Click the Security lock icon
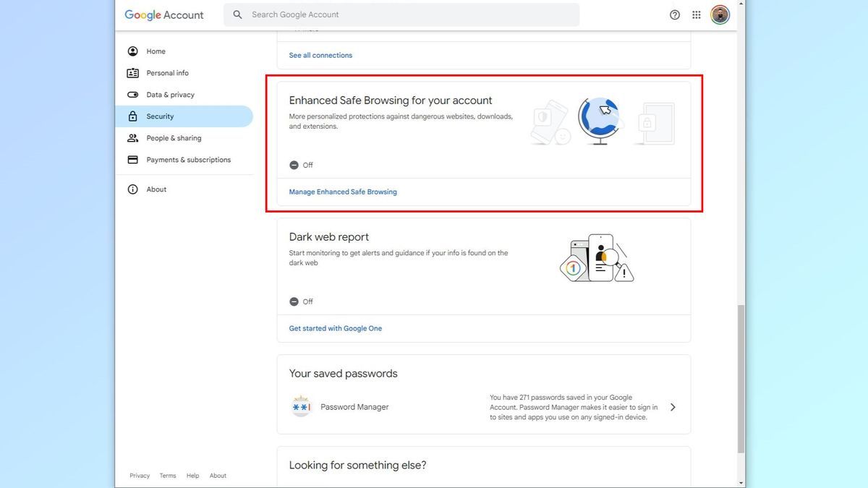868x488 pixels. 132,116
